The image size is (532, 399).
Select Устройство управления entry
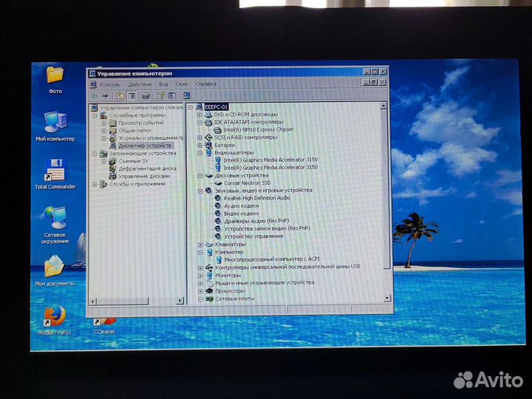253,236
